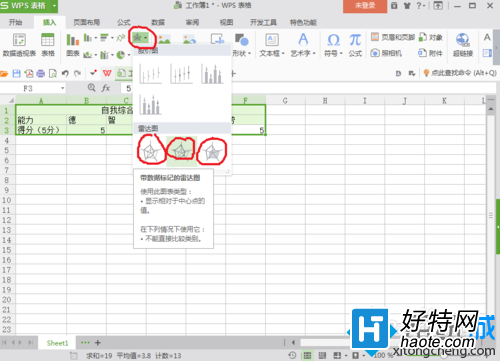
Task: Select the Sheet1 tab
Action: pyautogui.click(x=57, y=343)
